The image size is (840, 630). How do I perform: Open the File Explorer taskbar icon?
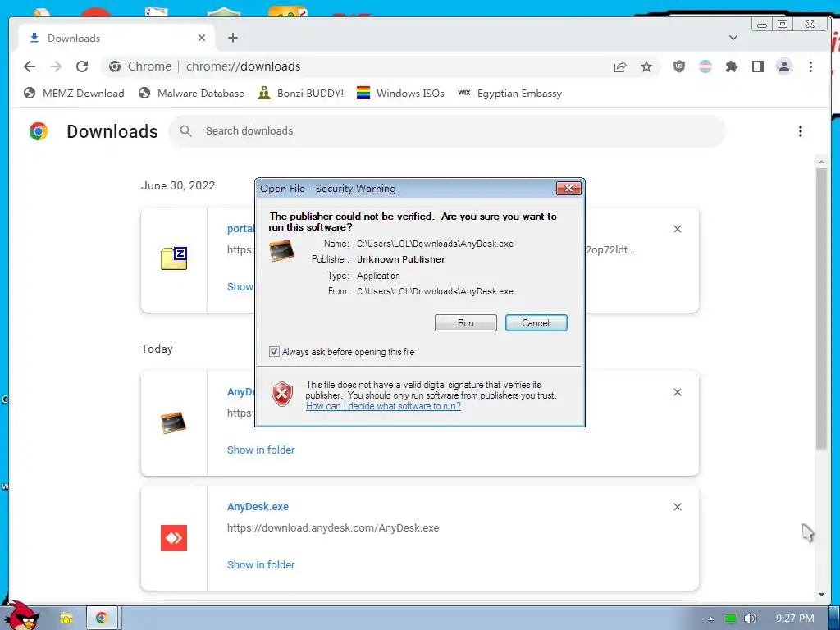point(66,619)
